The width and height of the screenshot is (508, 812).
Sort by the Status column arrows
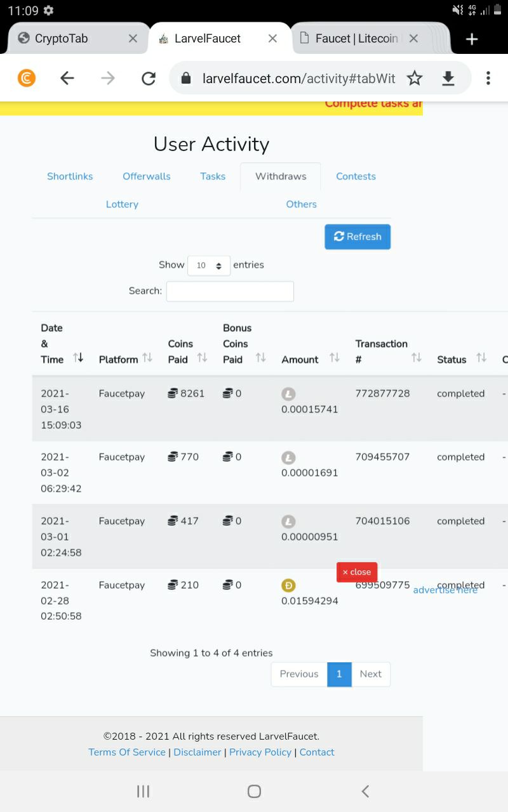coord(481,358)
